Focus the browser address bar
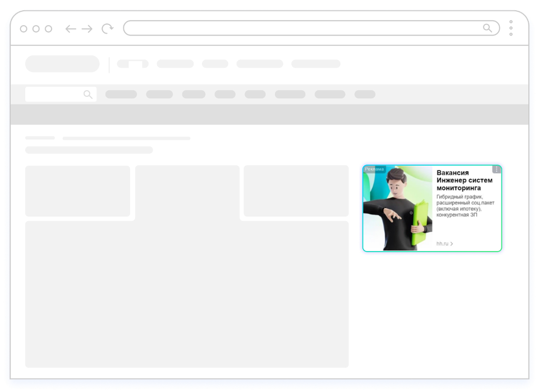This screenshot has width=540, height=392. [311, 28]
